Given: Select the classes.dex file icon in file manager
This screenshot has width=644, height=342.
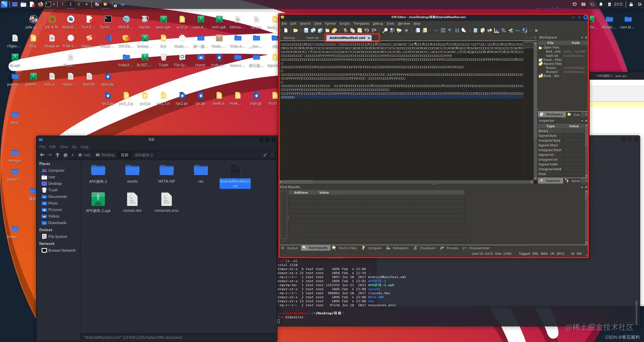Looking at the screenshot, I should click(x=132, y=199).
